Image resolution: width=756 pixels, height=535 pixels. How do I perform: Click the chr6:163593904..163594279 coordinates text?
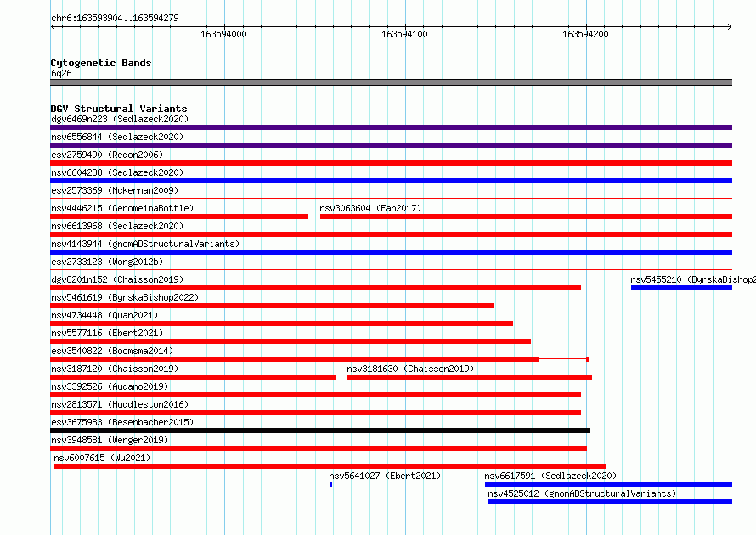click(115, 18)
